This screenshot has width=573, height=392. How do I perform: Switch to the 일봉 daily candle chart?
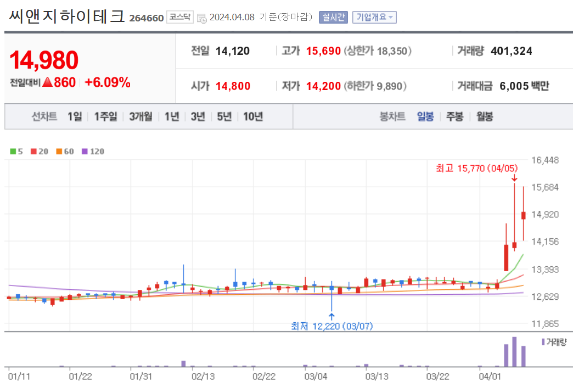[425, 116]
